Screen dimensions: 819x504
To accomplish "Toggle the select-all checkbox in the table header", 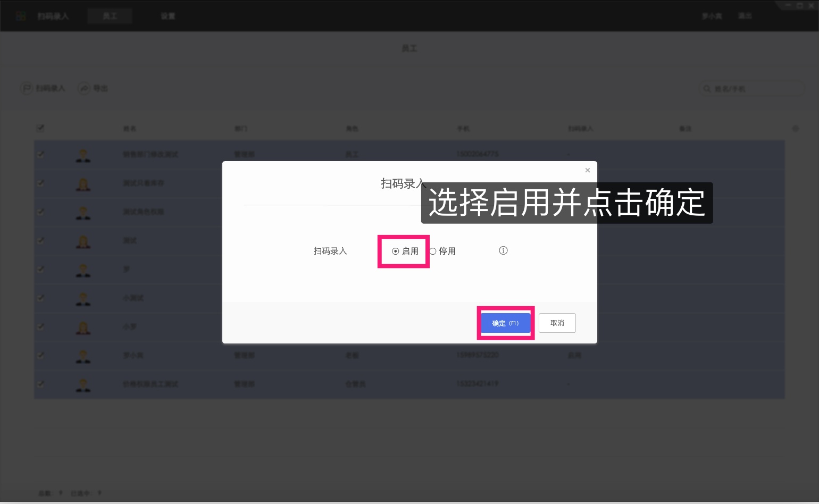I will [41, 128].
